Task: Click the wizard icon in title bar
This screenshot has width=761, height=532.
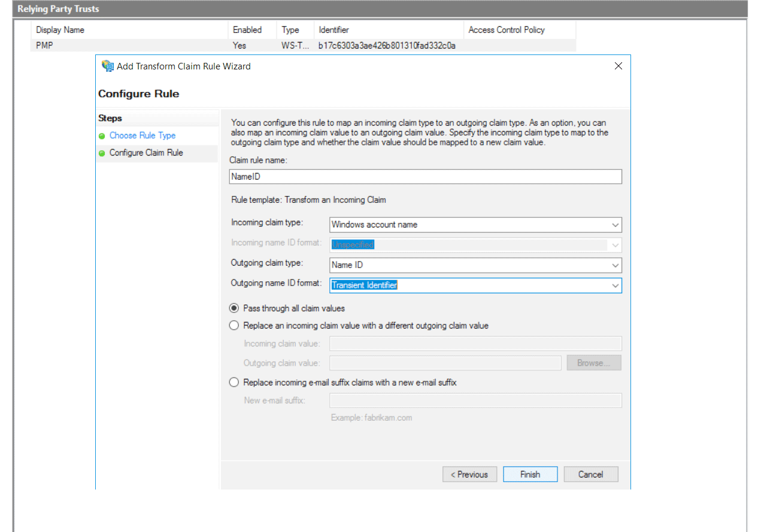Action: 108,66
